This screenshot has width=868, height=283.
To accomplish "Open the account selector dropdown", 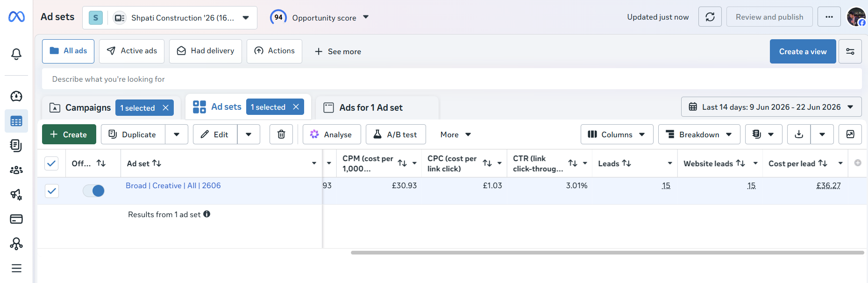I will point(170,18).
